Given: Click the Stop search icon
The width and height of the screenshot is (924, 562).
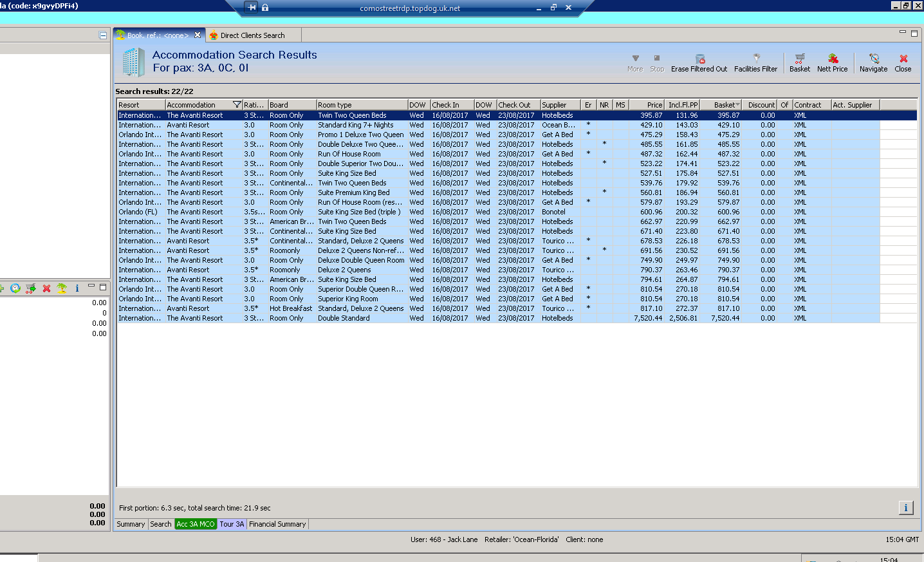Looking at the screenshot, I should tap(657, 58).
